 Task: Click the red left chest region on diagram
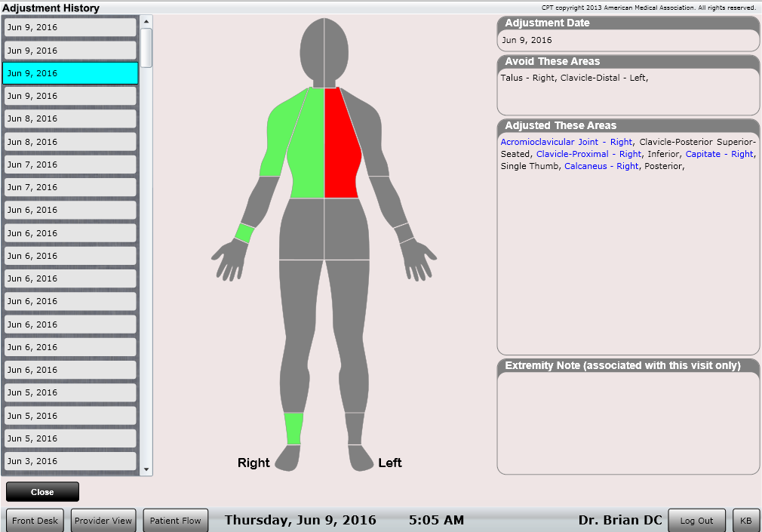(341, 143)
